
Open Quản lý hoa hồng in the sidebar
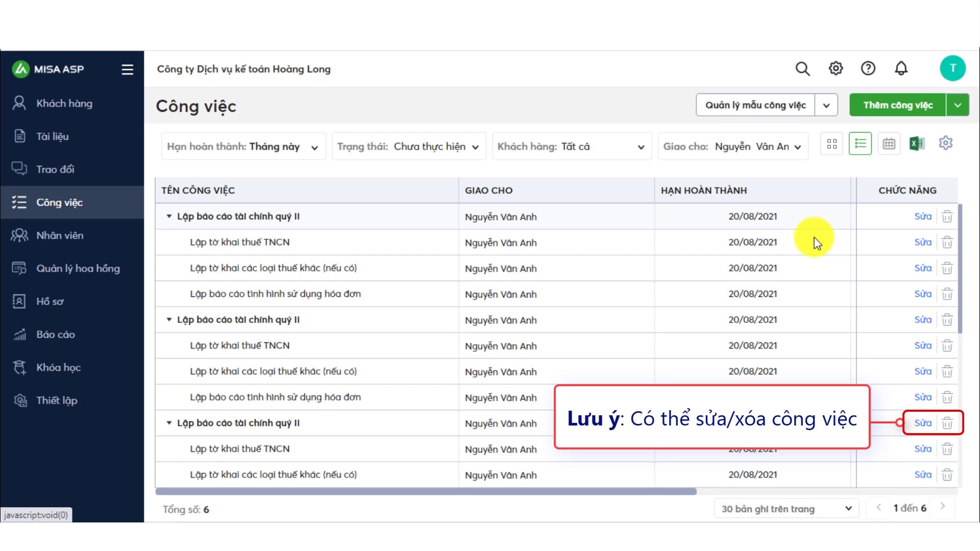[72, 269]
